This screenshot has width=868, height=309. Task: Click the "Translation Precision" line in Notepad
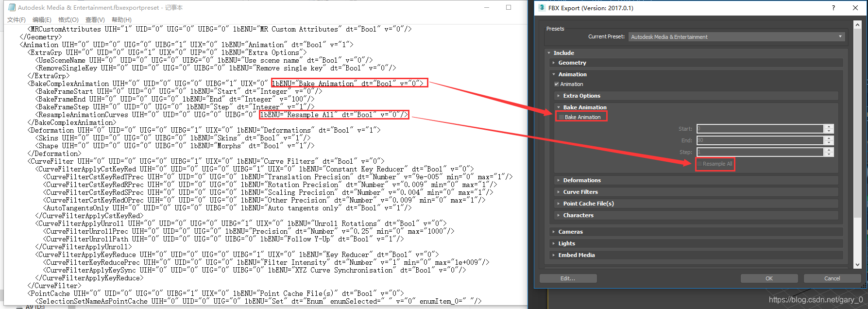coord(278,177)
